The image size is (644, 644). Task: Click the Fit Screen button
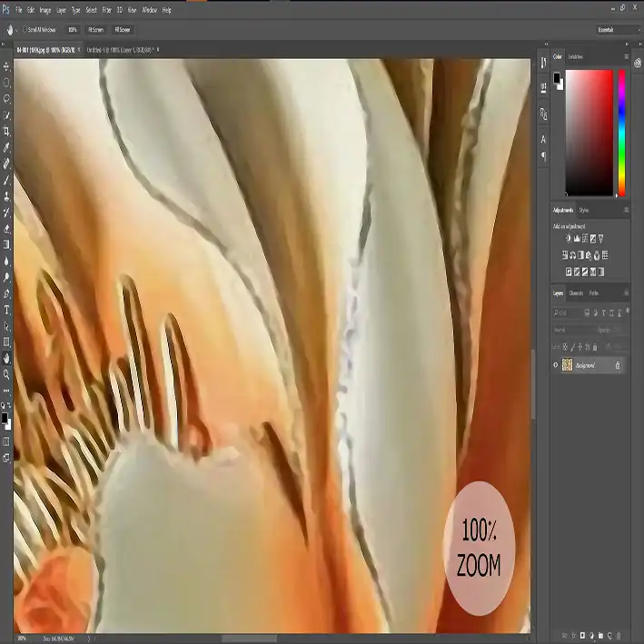[x=95, y=30]
